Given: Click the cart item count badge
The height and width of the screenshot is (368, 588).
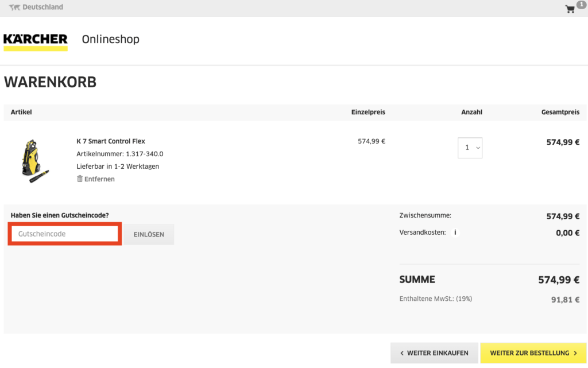Looking at the screenshot, I should pos(581,4).
